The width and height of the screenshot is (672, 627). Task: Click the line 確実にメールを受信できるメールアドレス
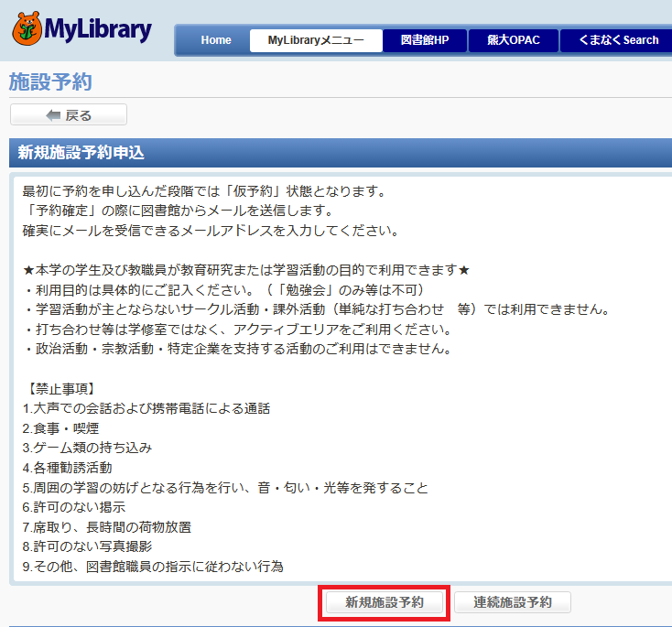point(212,231)
